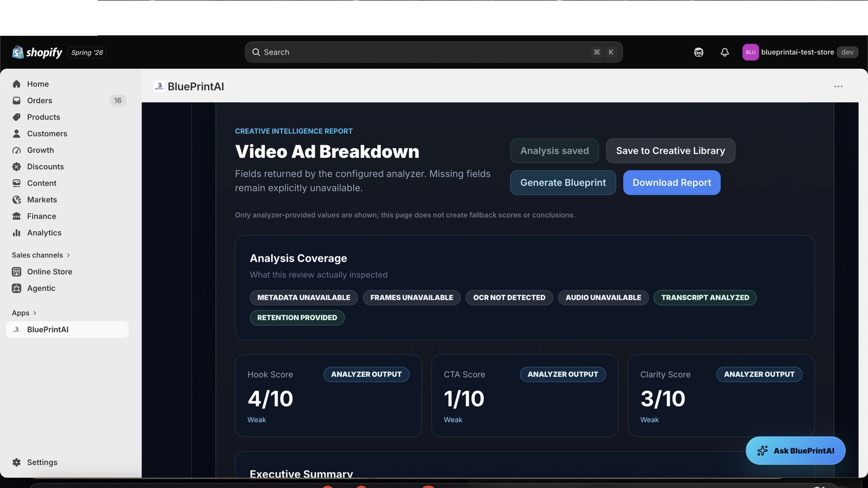
Task: Click the ⌘ K shortcut hint in search
Action: pyautogui.click(x=604, y=52)
